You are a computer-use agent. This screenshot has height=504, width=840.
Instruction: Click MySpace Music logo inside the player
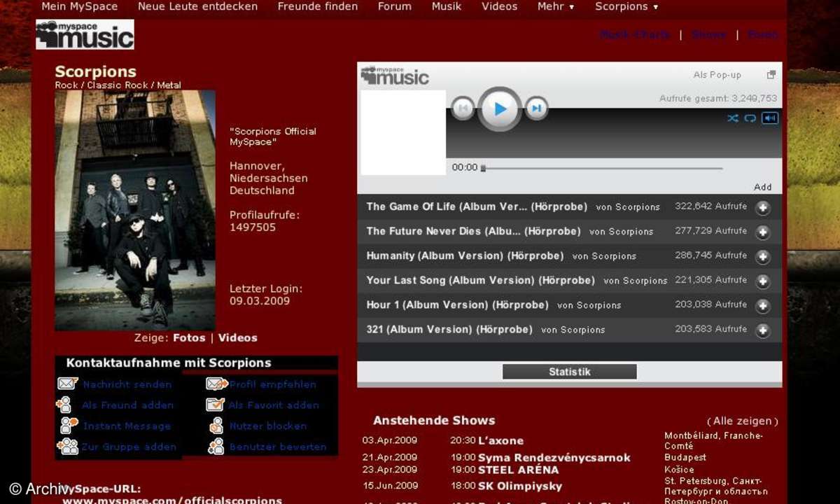tap(395, 76)
